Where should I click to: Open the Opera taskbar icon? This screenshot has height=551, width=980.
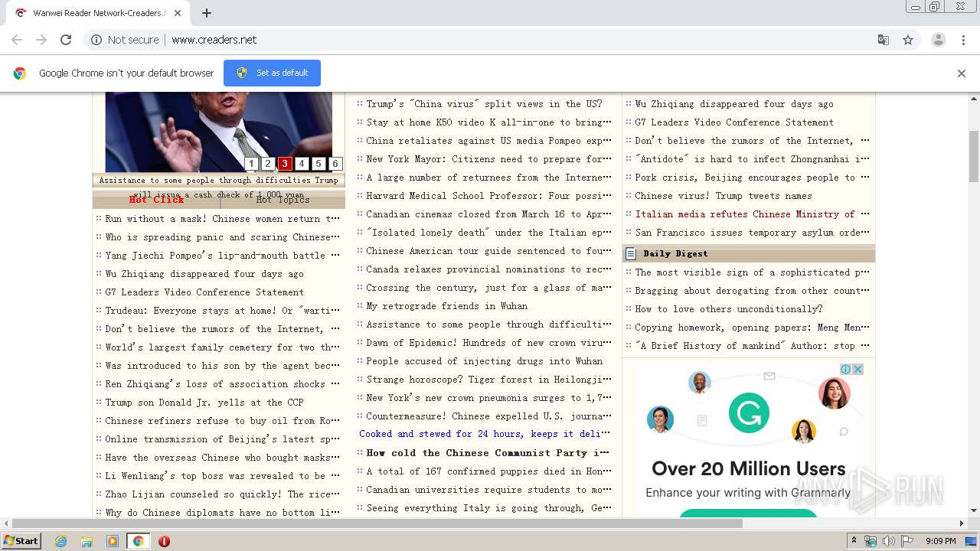point(164,541)
